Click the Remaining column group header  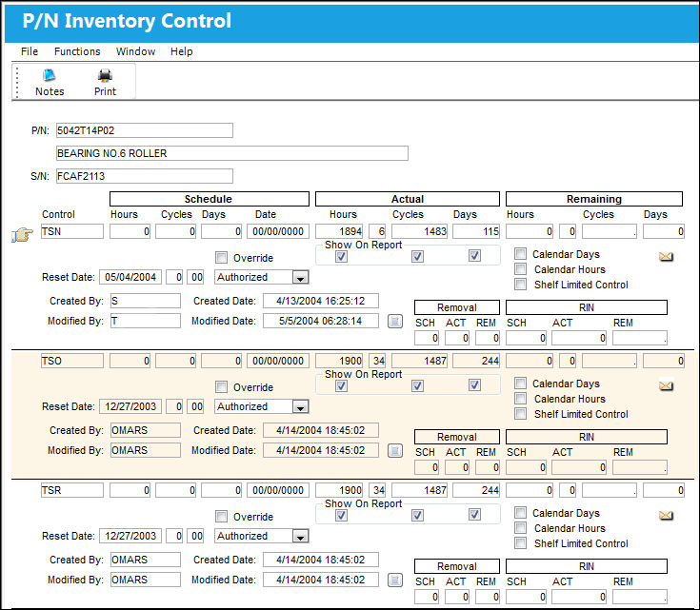[594, 199]
